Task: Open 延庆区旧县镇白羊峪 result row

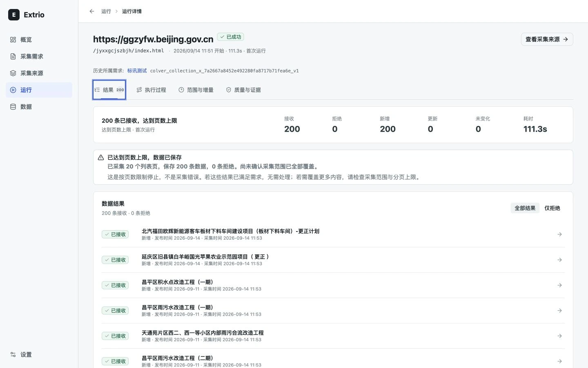Action: coord(333,260)
